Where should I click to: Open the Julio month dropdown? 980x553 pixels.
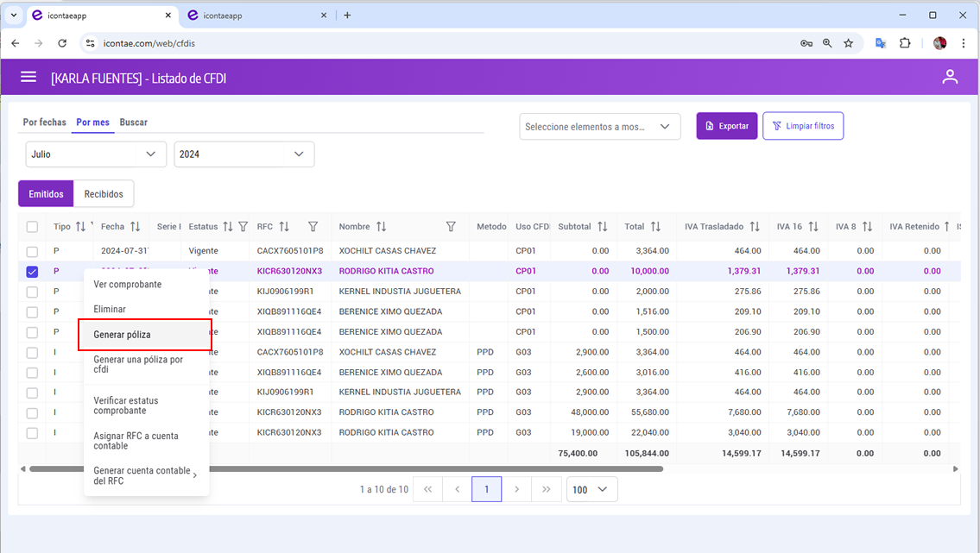[x=96, y=154]
